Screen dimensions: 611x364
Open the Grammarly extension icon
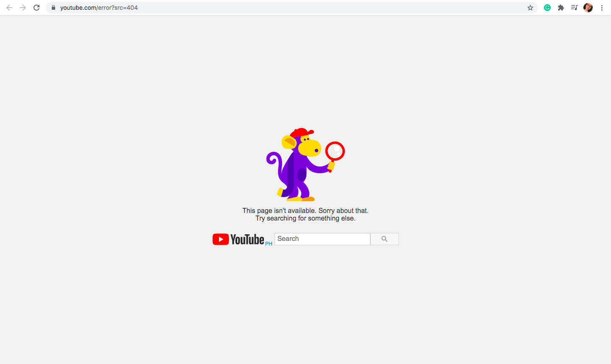[x=547, y=8]
